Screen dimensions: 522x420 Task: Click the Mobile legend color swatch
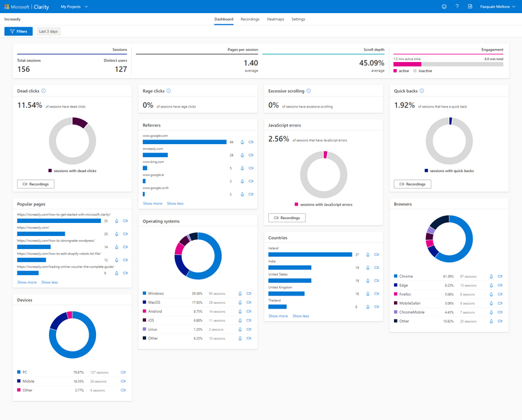[x=19, y=381]
